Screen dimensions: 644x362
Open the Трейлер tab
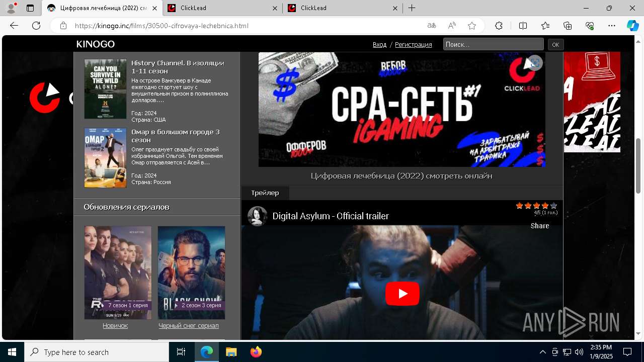(265, 193)
